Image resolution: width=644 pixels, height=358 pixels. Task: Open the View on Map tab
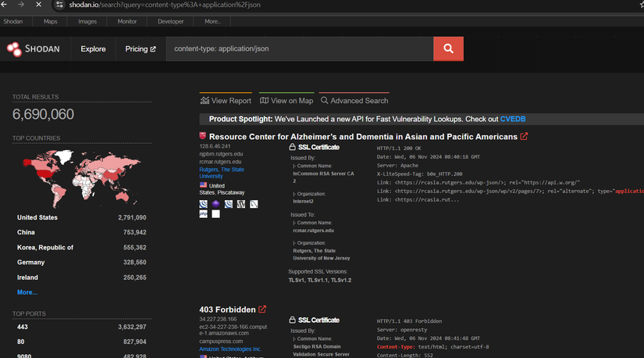coord(286,100)
